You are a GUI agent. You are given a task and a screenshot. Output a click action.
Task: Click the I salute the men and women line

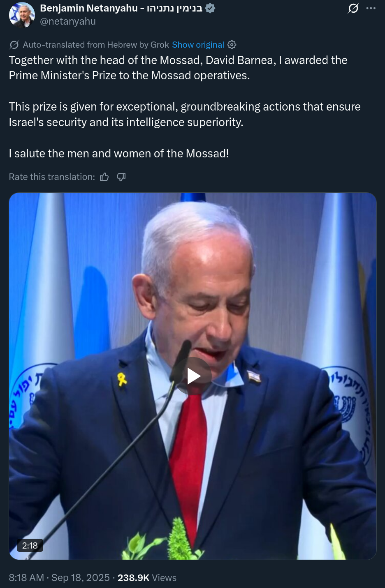[119, 153]
